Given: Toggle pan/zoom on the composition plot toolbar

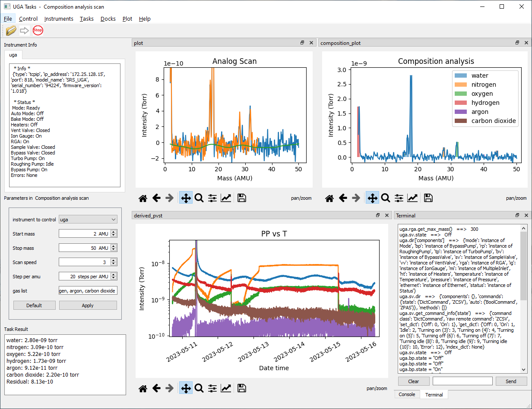Looking at the screenshot, I should click(372, 198).
